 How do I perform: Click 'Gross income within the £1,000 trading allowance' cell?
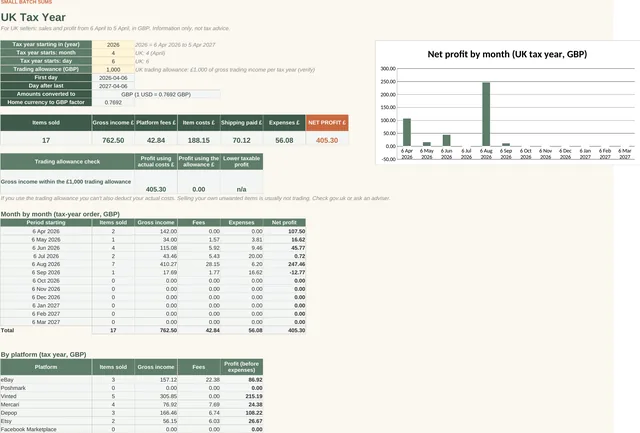67,182
